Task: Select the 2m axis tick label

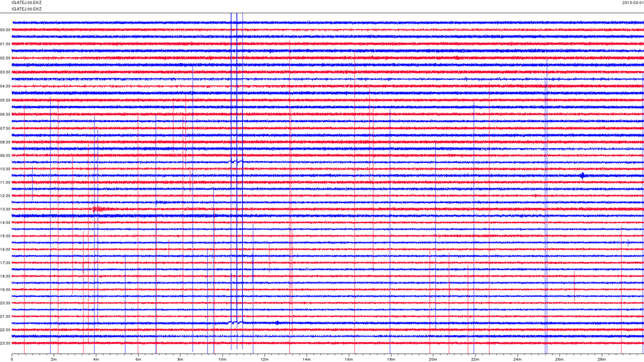Action: 54,359
